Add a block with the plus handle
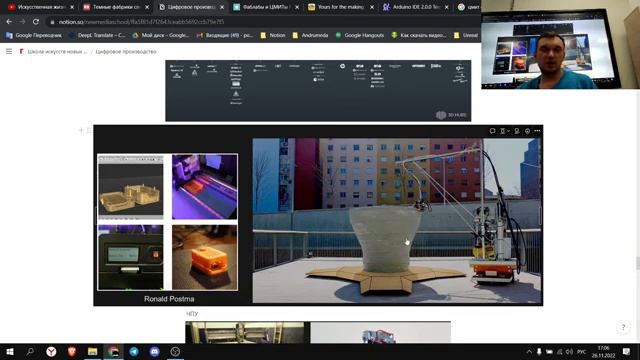640x360 pixels. pyautogui.click(x=81, y=130)
